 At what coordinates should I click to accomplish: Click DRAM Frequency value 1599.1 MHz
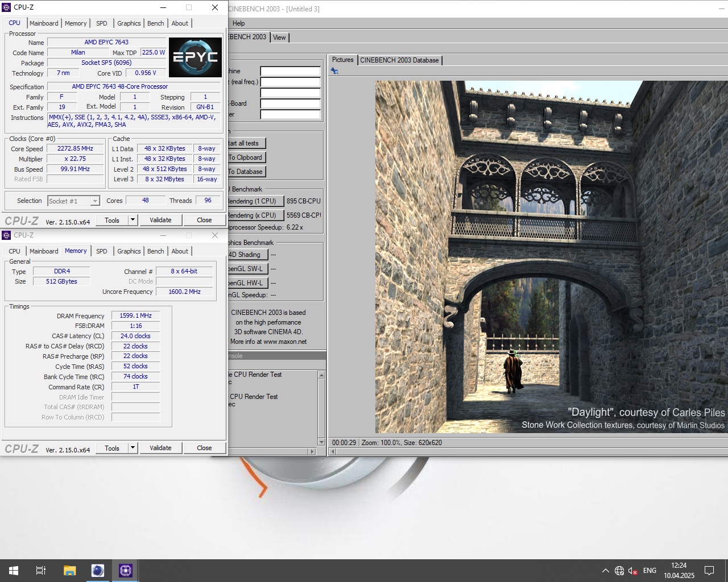tap(136, 315)
